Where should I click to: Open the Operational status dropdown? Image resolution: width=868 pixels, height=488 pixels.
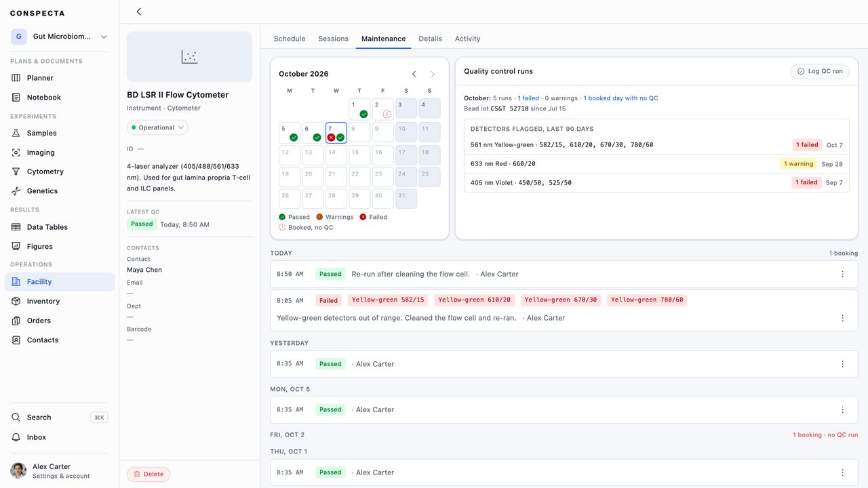157,127
